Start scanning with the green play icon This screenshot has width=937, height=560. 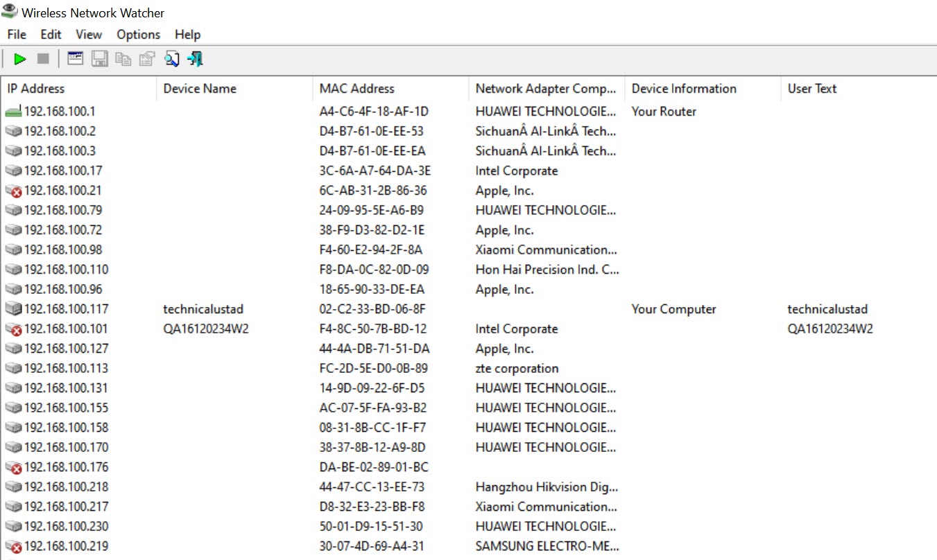(x=20, y=60)
